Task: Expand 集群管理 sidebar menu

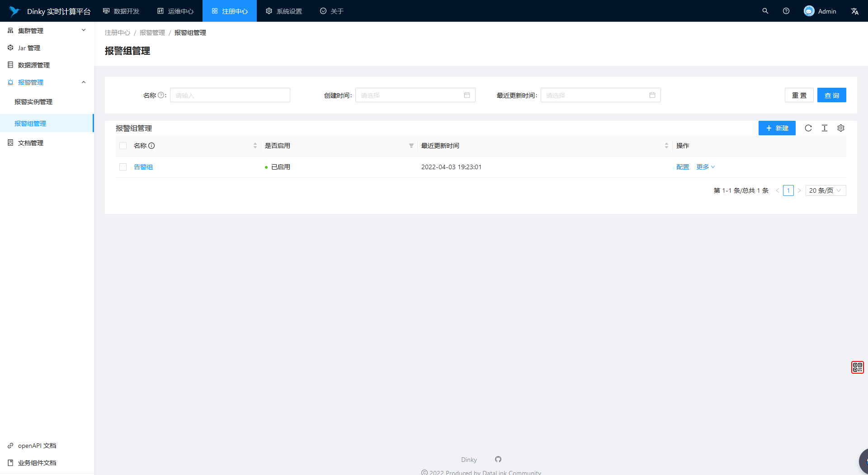Action: click(47, 30)
